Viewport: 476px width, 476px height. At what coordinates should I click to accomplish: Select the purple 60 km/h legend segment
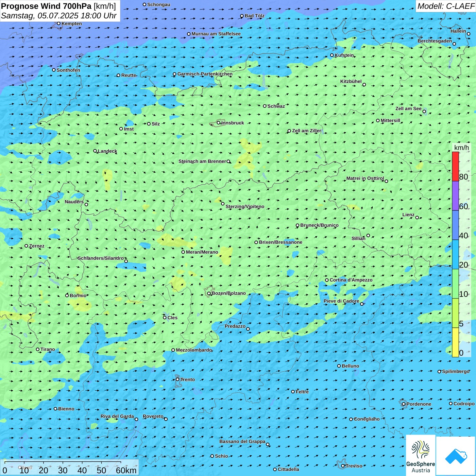tap(455, 196)
